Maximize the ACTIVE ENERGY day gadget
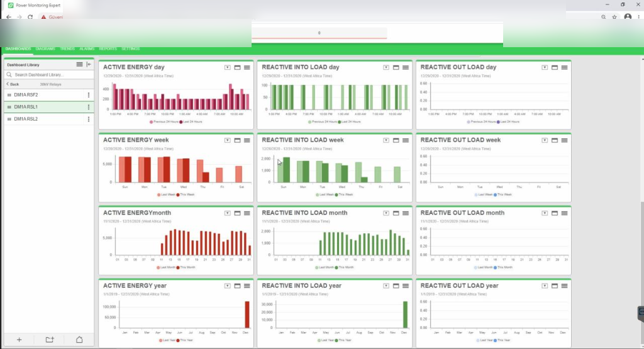644x349 pixels. [237, 67]
